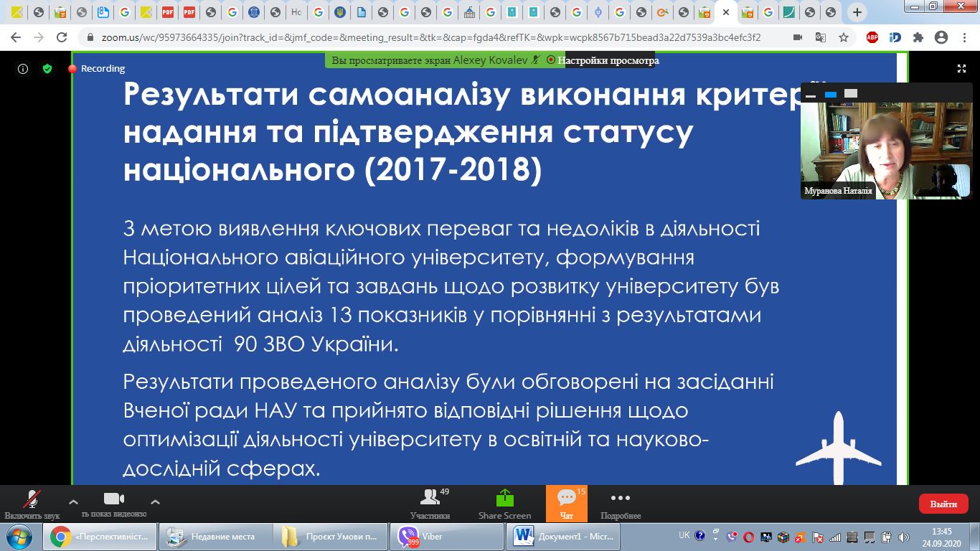Enter full screen mode in Zoom
Screen dimensions: 980x551
pos(961,69)
